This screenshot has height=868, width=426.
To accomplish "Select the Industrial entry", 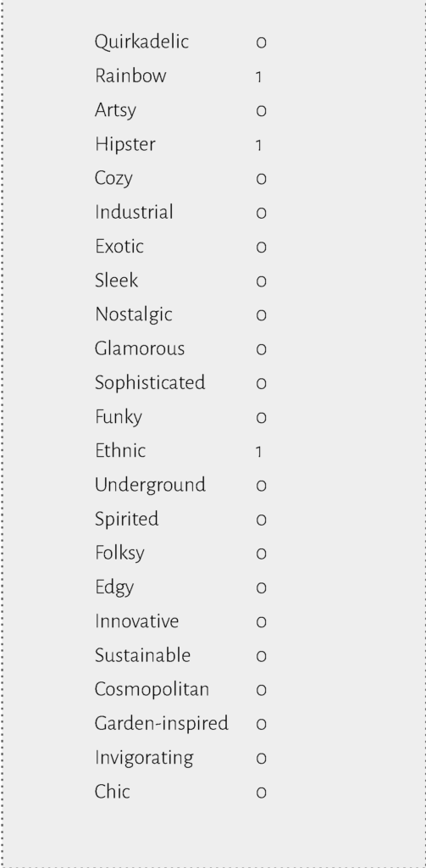I will tap(134, 212).
